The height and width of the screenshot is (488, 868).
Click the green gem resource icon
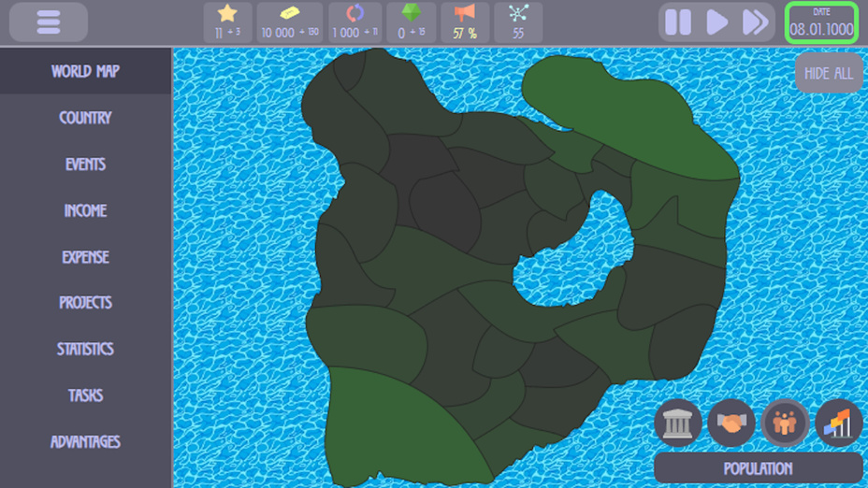click(x=411, y=15)
